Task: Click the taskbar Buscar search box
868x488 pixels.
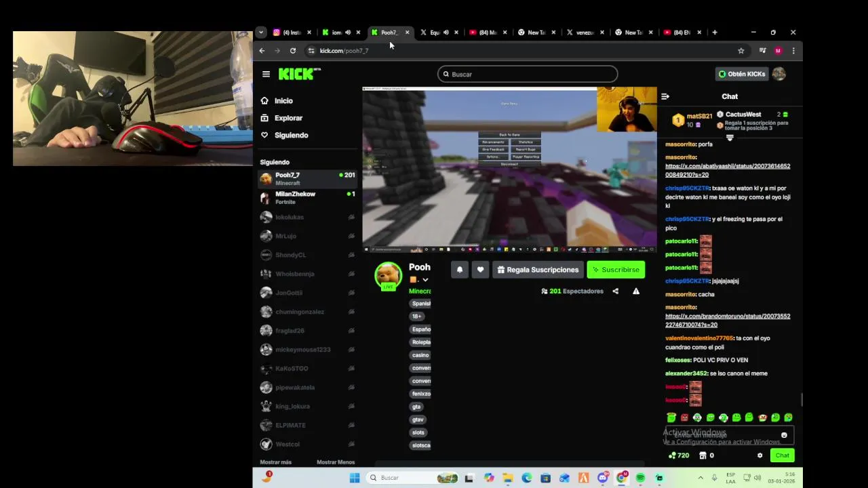Action: click(x=414, y=478)
